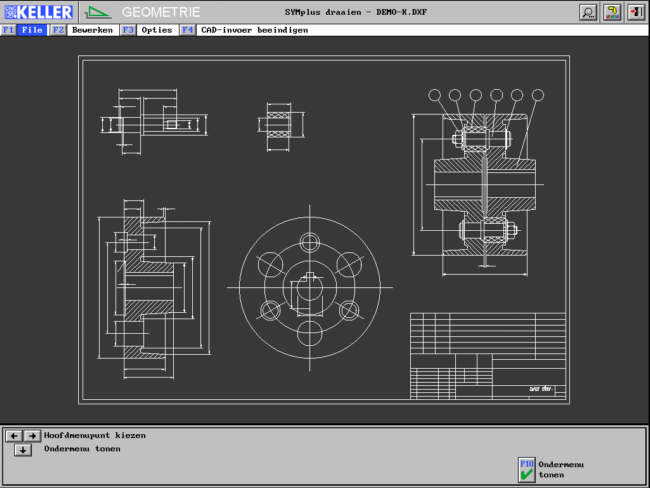
Task: Open the Bewerken menu
Action: click(x=92, y=30)
